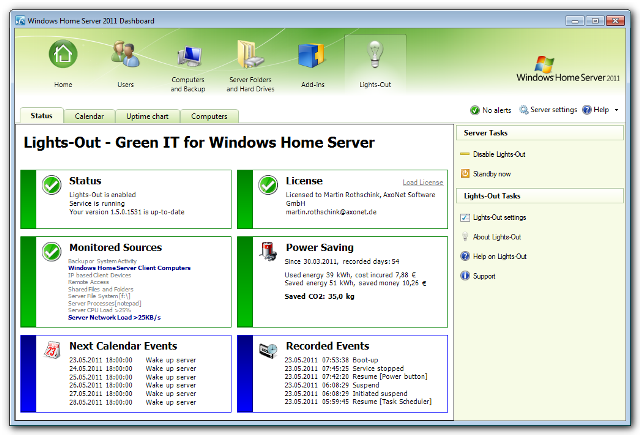
Task: Click the Server settings gear icon
Action: point(523,110)
